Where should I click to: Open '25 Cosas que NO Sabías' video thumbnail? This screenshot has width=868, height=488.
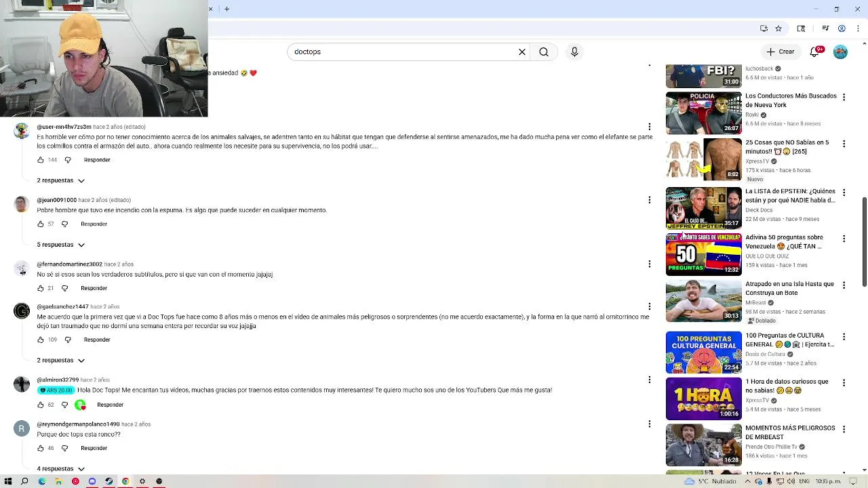pos(704,159)
